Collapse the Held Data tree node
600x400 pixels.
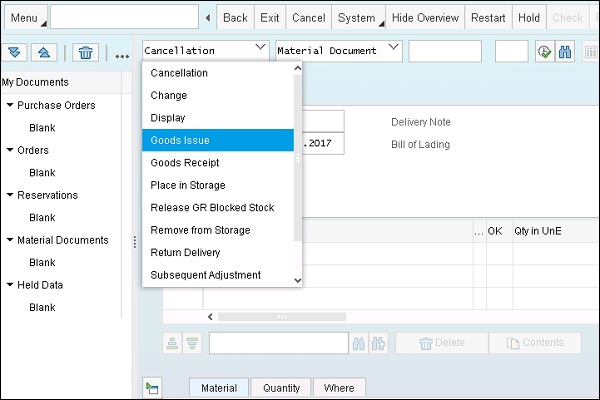pyautogui.click(x=9, y=285)
